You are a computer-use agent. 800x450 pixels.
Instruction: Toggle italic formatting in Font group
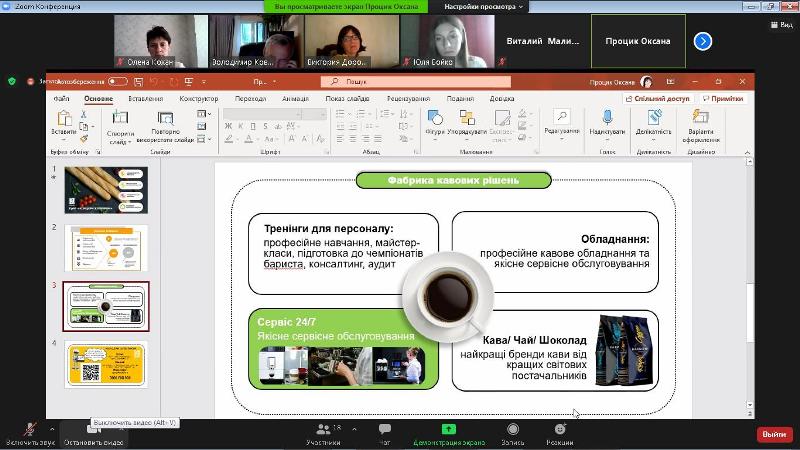pos(241,126)
